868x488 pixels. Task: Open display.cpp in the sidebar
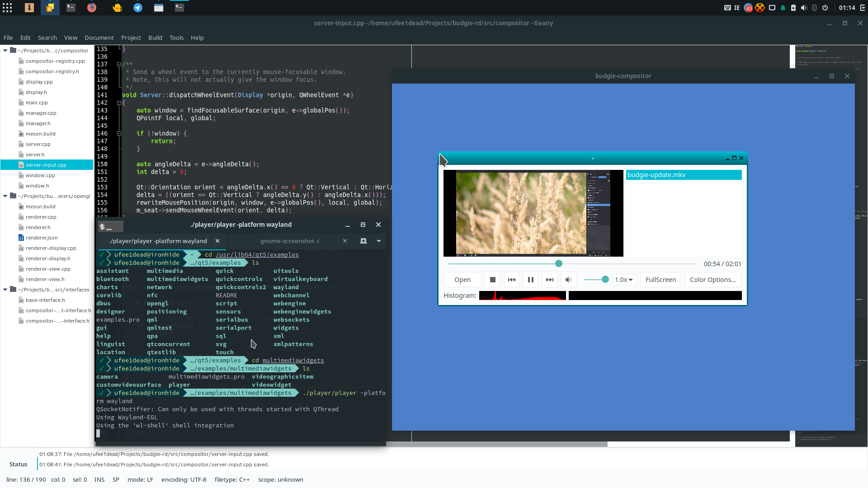click(39, 82)
